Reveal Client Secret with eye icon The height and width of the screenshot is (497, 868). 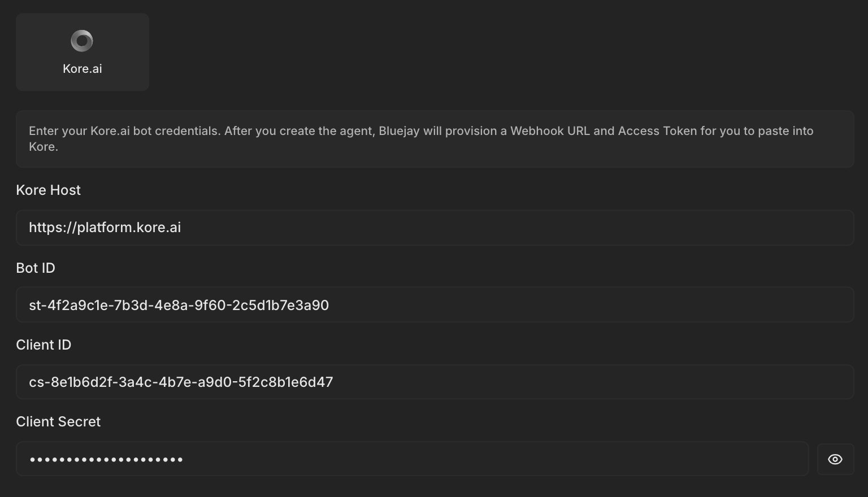835,459
